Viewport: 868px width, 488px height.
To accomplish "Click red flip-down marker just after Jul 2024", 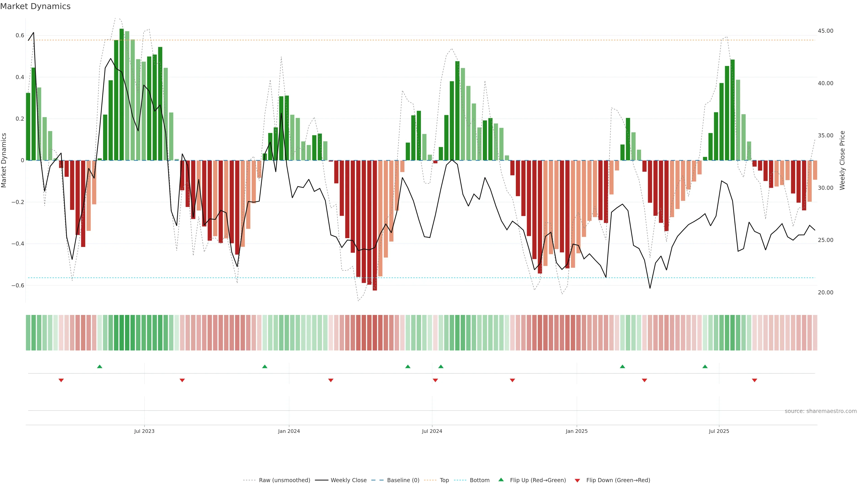I will 435,380.
